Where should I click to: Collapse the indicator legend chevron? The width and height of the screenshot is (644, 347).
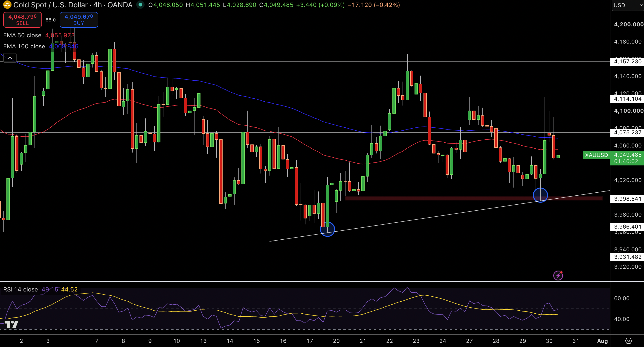[10, 58]
